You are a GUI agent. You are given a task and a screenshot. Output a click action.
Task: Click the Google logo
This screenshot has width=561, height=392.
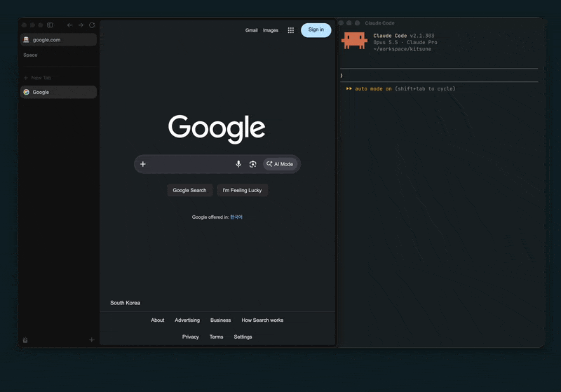point(217,129)
